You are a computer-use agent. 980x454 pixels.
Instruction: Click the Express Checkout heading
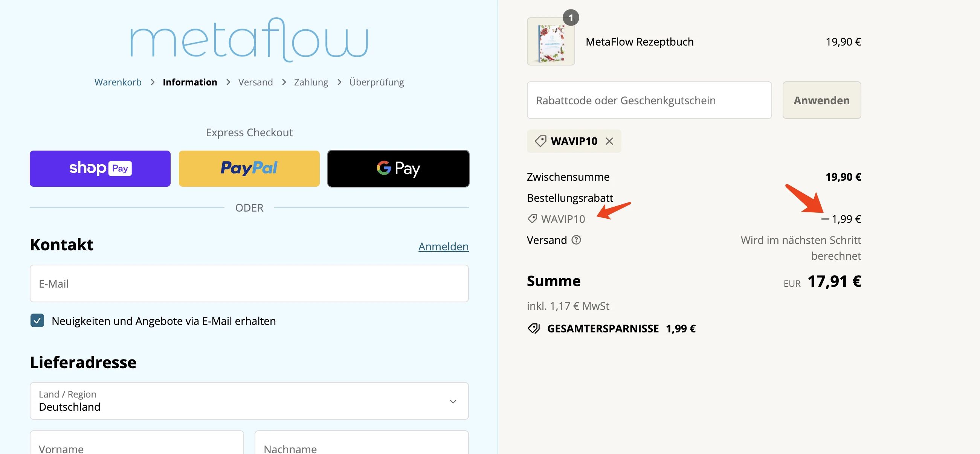(x=249, y=132)
